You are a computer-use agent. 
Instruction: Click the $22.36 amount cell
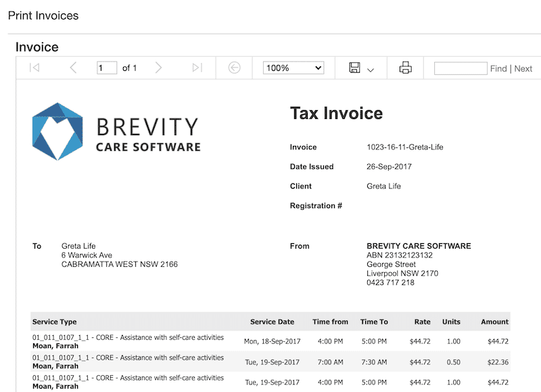[498, 362]
